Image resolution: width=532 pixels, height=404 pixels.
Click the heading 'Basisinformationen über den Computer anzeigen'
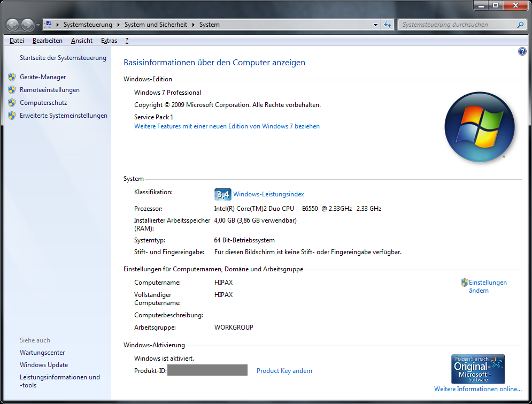coord(214,63)
